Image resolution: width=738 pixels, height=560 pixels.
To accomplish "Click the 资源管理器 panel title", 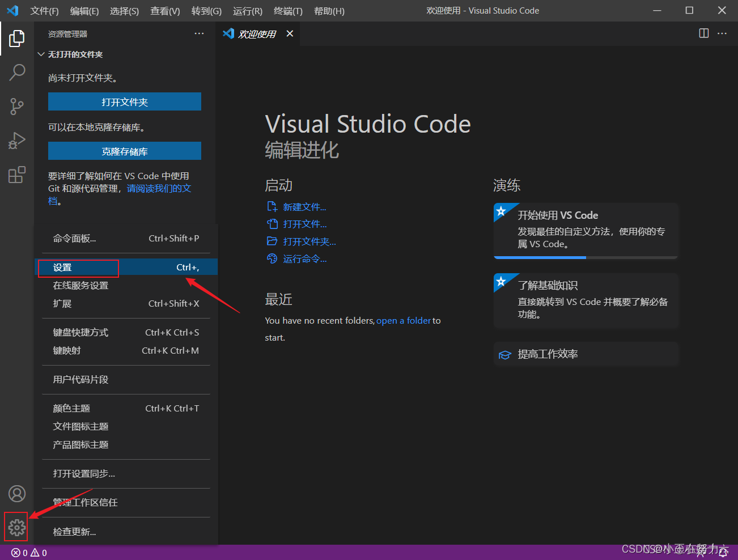I will coord(67,34).
